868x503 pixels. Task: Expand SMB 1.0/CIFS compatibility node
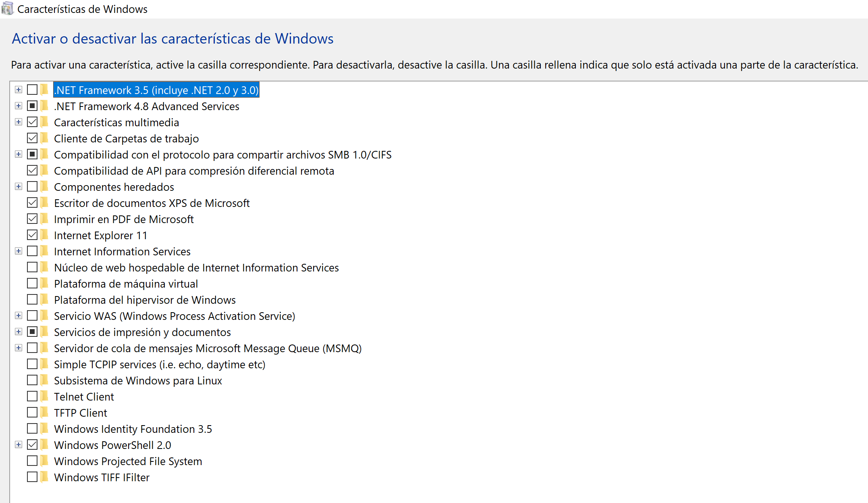(x=19, y=154)
